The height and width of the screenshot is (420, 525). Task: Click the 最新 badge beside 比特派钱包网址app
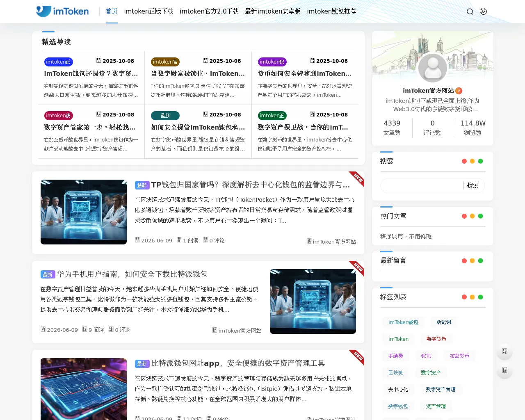(x=142, y=364)
